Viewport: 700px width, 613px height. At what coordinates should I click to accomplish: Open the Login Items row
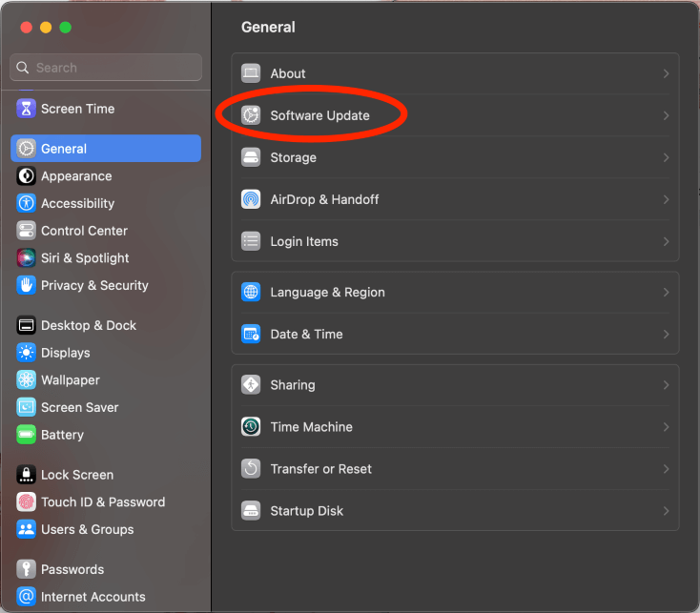click(x=304, y=241)
